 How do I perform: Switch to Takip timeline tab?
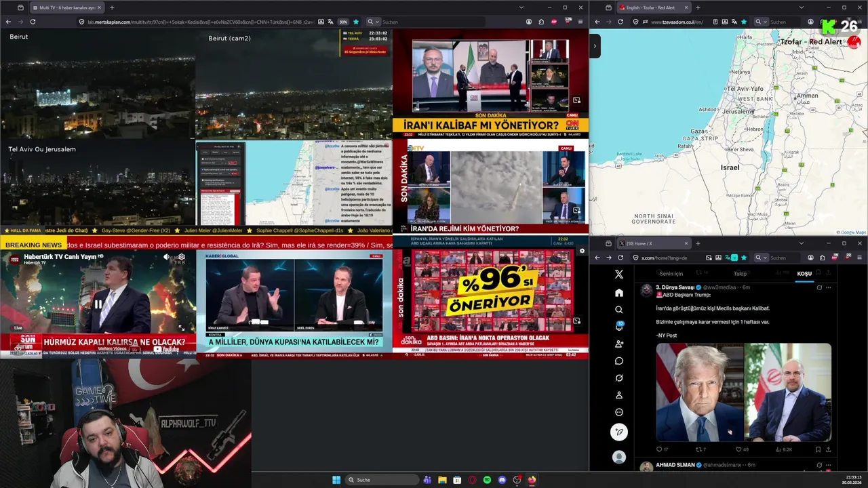point(740,274)
